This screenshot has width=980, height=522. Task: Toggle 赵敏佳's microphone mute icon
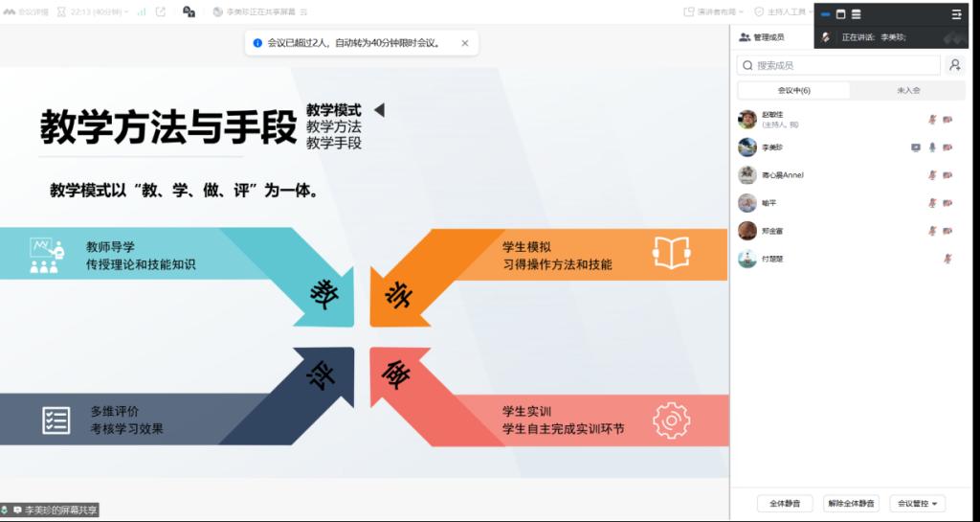point(932,119)
